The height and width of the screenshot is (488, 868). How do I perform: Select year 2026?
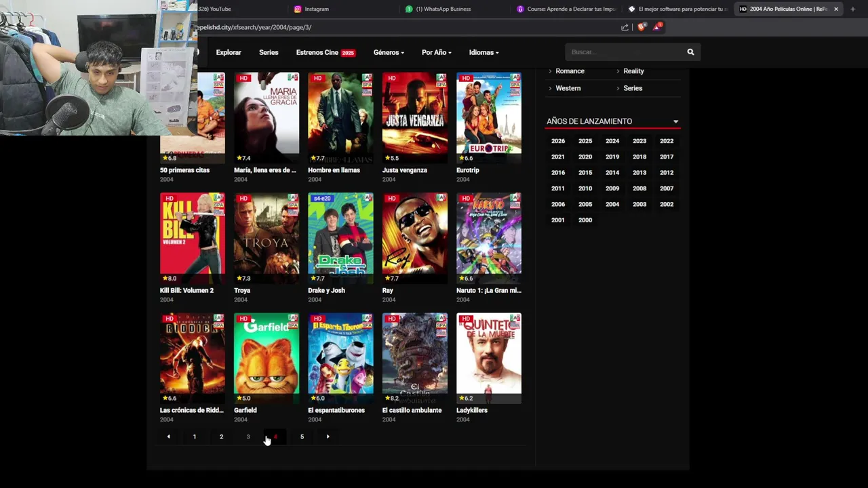558,141
